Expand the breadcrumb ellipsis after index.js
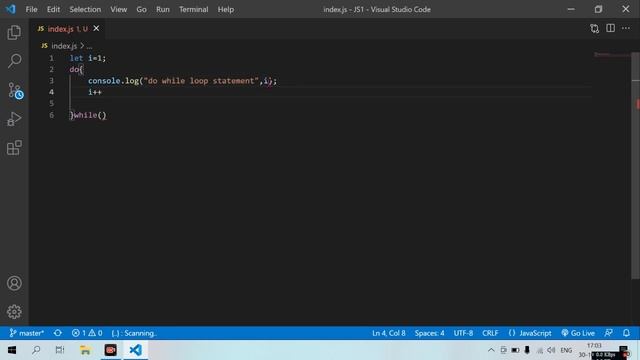This screenshot has height=360, width=640. [89, 46]
